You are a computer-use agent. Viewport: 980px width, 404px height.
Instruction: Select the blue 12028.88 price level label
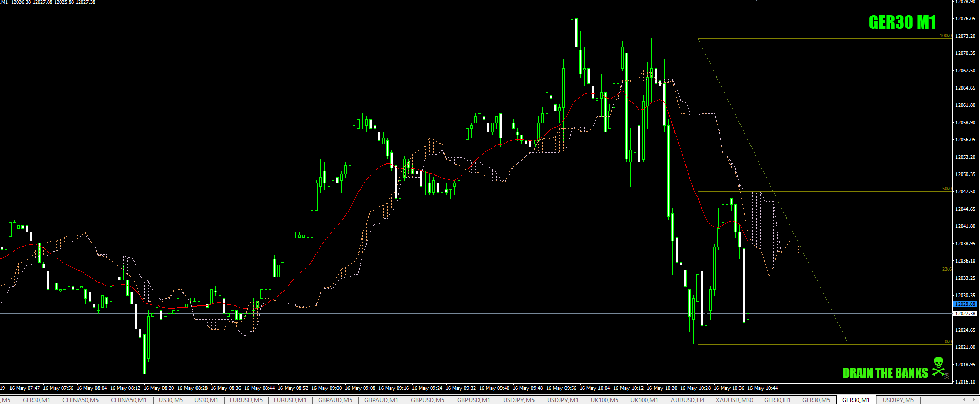(965, 304)
